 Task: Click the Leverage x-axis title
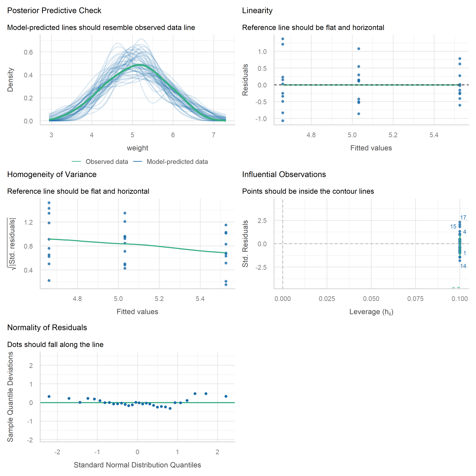(371, 312)
